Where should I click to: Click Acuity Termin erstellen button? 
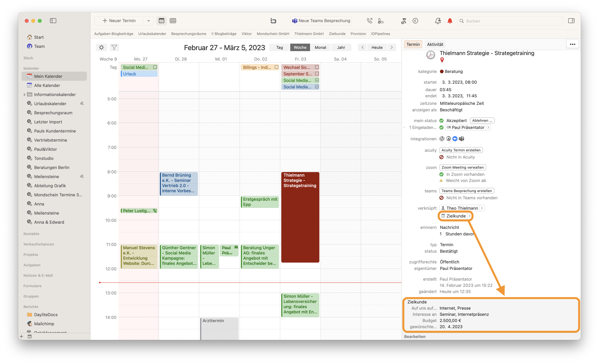click(x=461, y=150)
